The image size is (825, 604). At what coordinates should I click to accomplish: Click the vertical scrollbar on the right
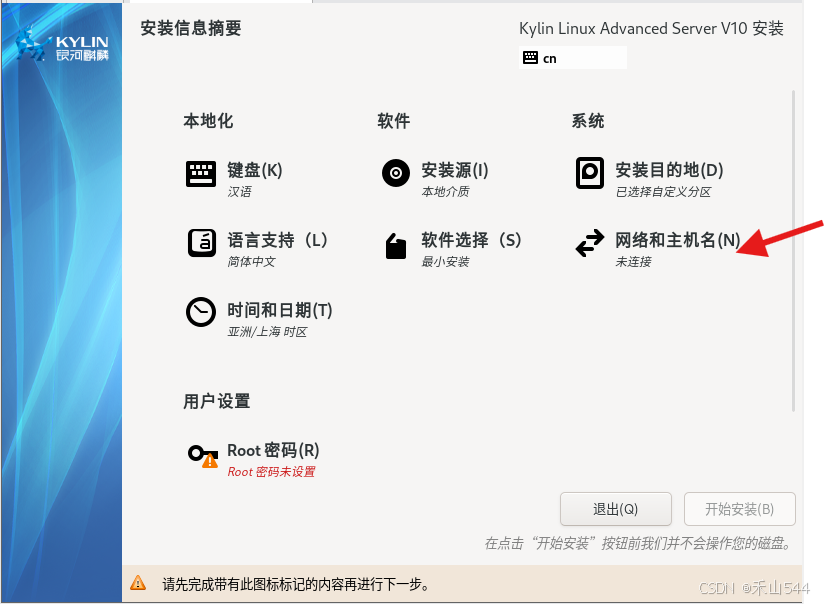(793, 251)
